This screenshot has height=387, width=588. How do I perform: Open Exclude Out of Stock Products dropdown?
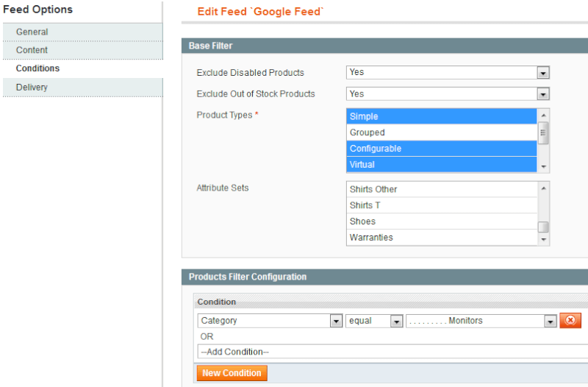pos(448,94)
